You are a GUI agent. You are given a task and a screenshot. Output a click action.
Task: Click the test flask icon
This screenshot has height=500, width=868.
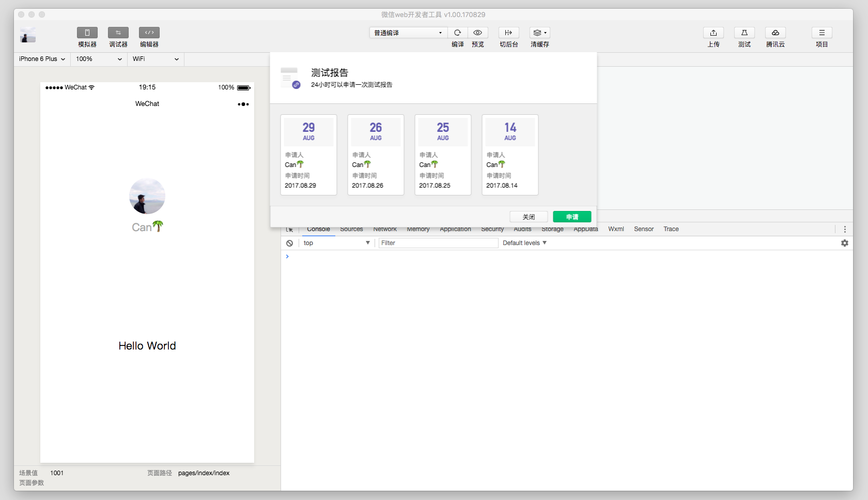pos(744,33)
